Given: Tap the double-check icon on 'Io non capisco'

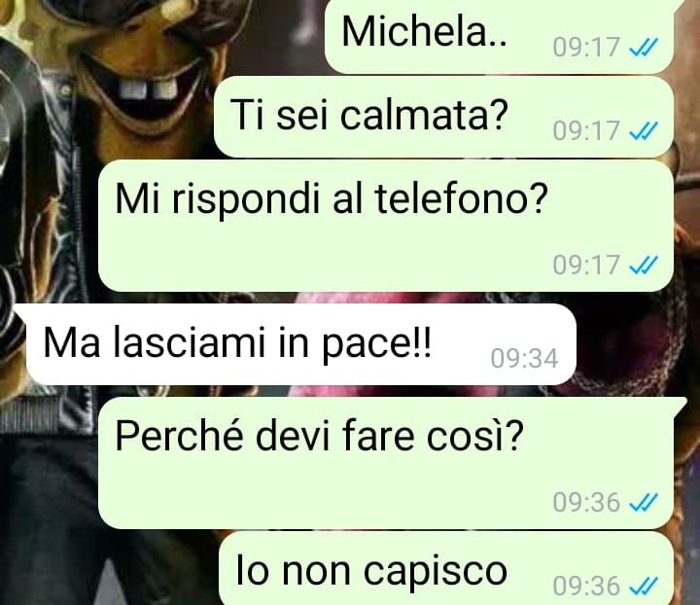Looking at the screenshot, I should point(644,586).
